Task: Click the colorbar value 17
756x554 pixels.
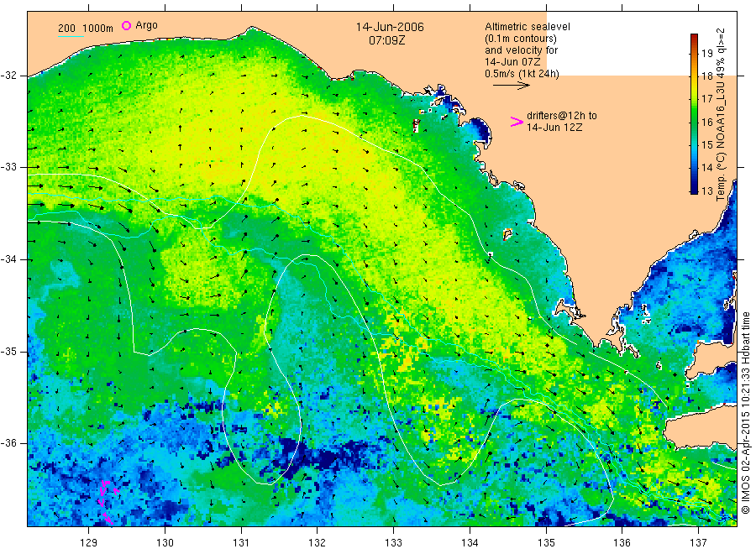Action: 706,99
